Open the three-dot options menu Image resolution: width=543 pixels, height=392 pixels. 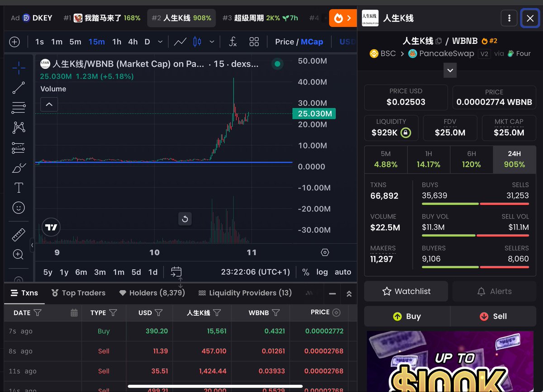coord(509,18)
